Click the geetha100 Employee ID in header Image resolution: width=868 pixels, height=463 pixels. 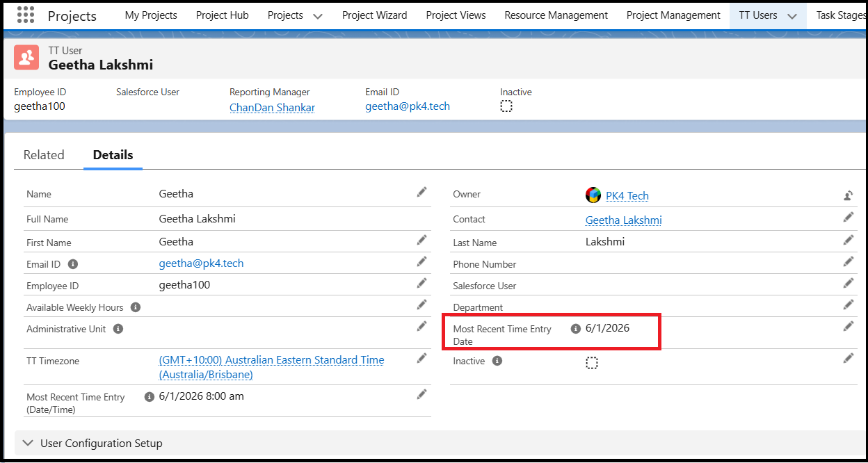click(x=40, y=106)
